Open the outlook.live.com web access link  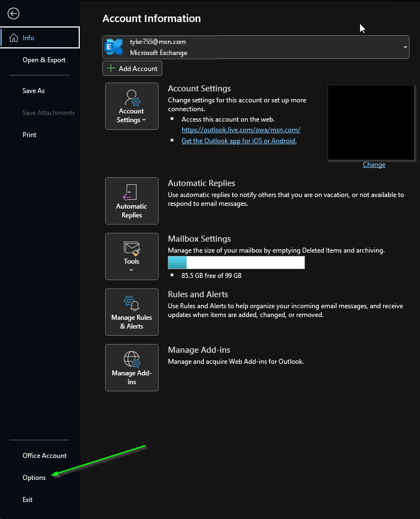coord(241,130)
